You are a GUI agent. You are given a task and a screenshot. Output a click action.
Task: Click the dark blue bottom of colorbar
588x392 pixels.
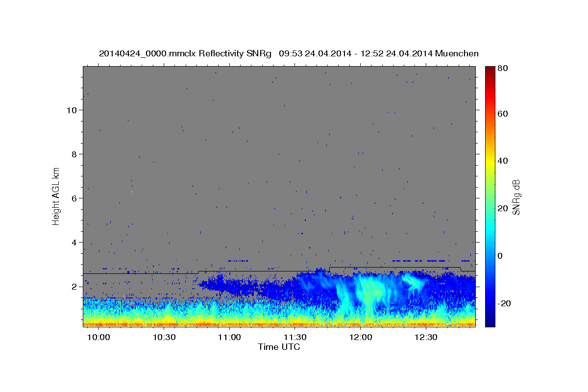pyautogui.click(x=490, y=322)
